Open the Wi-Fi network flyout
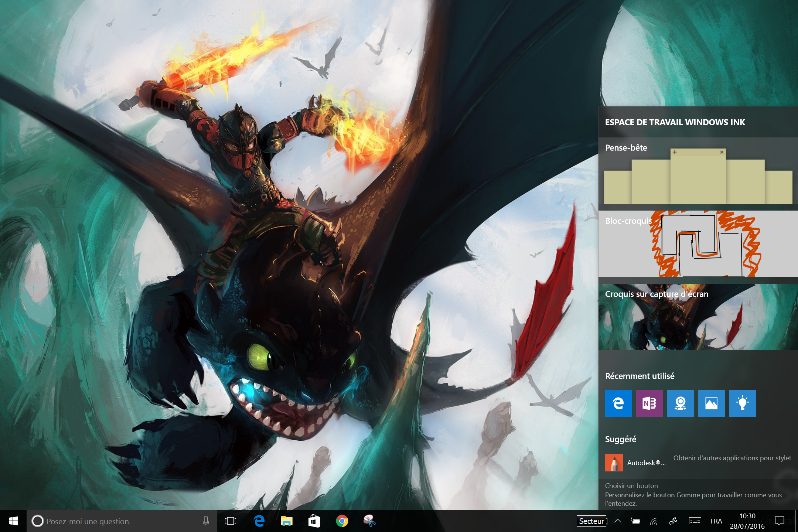Viewport: 798px width, 532px height. pyautogui.click(x=654, y=521)
